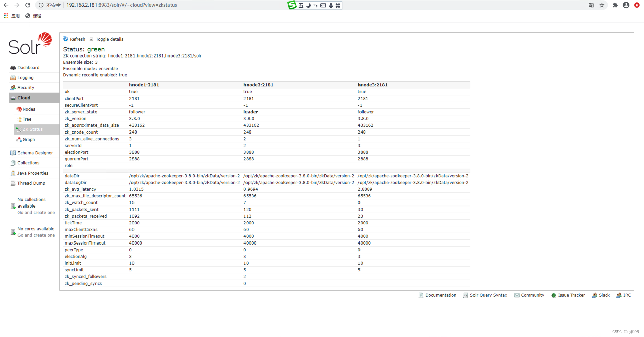Click the Sogou input method S icon
644x337 pixels.
[x=292, y=5]
